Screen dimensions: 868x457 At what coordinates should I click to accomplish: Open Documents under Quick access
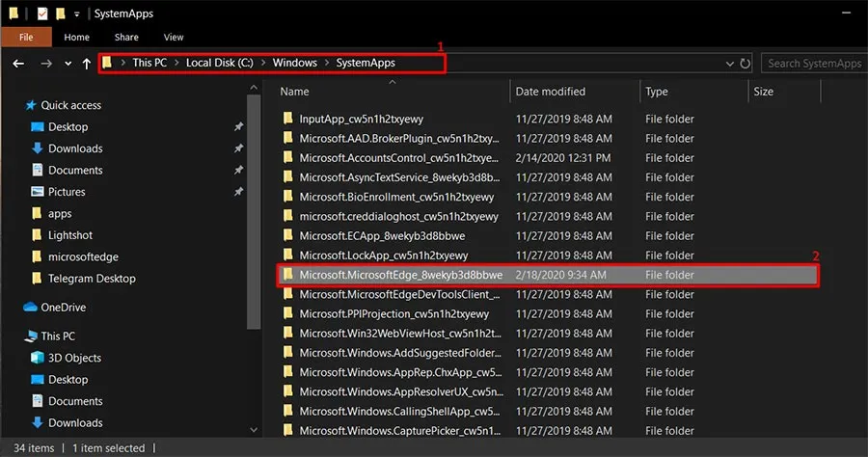(x=75, y=170)
